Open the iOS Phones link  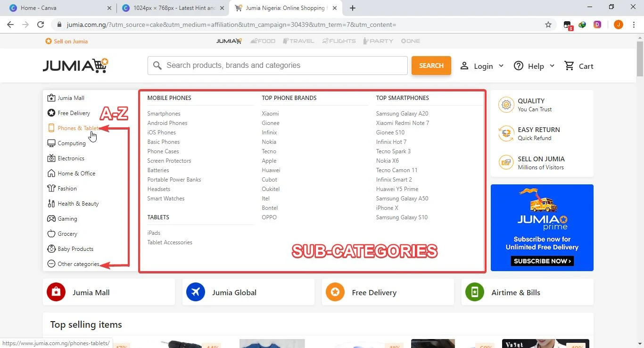[161, 133]
